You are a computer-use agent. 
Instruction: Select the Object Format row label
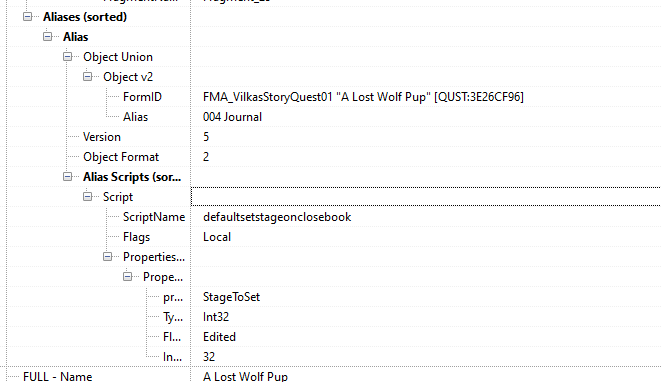click(121, 157)
